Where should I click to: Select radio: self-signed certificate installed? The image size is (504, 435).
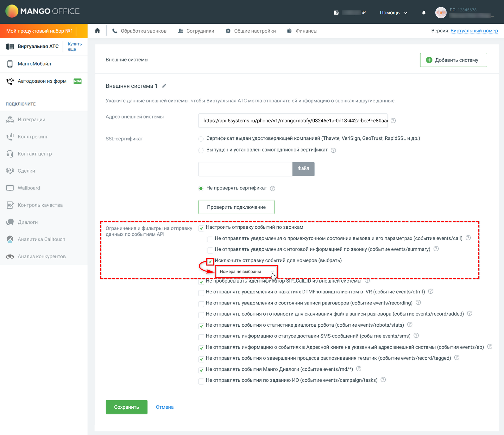201,150
